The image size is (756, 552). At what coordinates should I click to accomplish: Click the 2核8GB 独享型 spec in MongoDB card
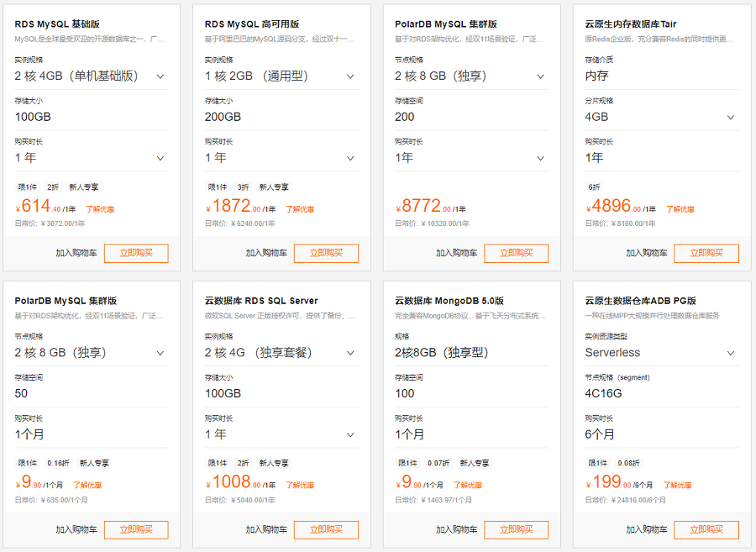pos(442,353)
